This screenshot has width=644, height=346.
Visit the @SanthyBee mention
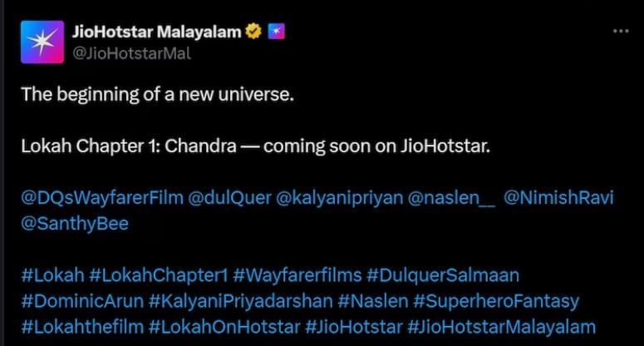(x=75, y=224)
